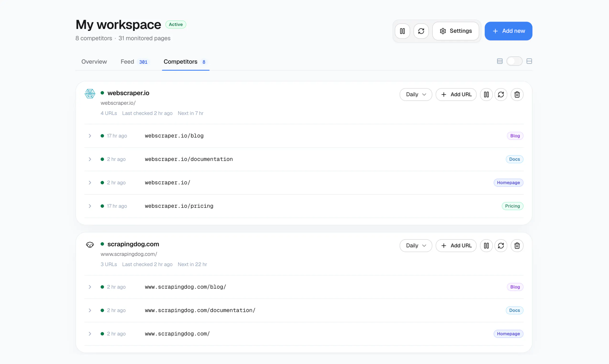The image size is (609, 364).
Task: Switch to the Overview tab
Action: pos(94,62)
